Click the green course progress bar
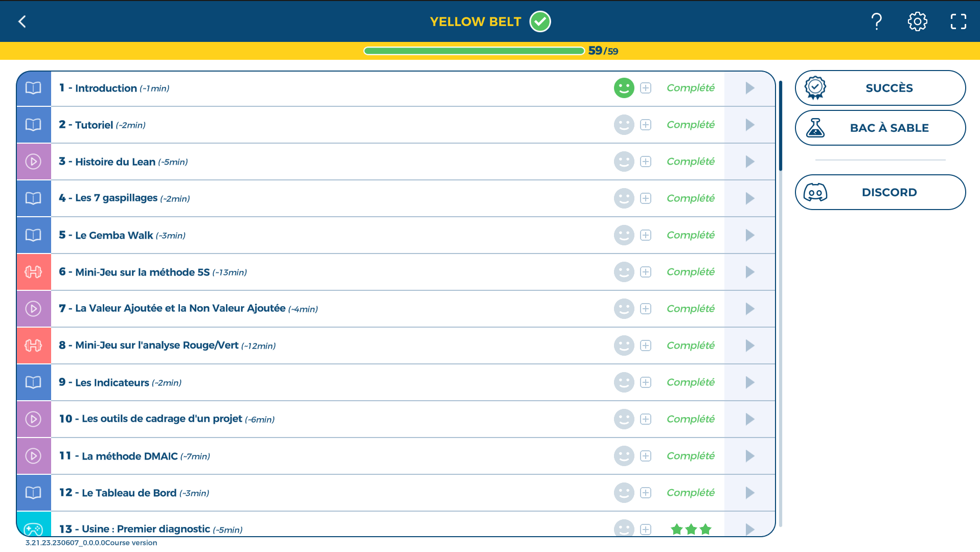The width and height of the screenshot is (980, 552). (x=473, y=51)
